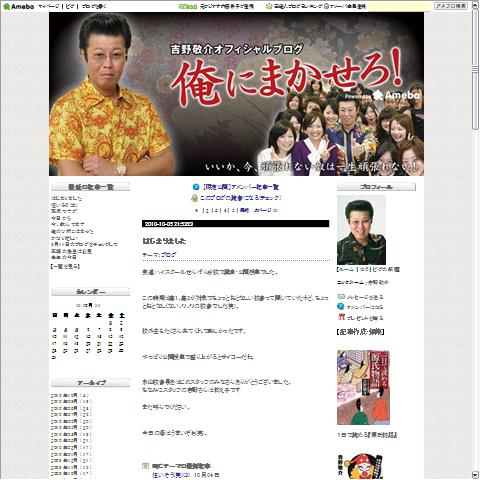Open the ブログを書く link

[94, 6]
